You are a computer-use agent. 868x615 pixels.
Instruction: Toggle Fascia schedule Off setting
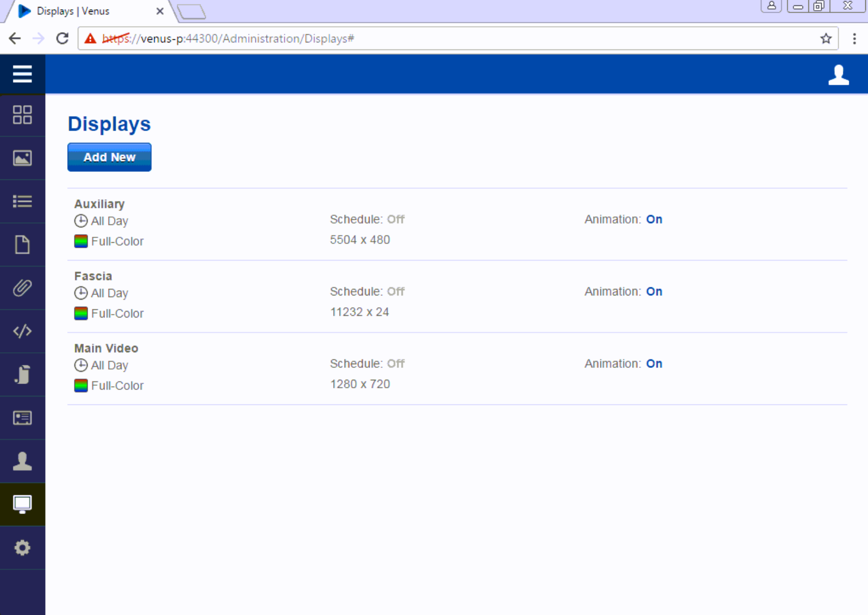396,292
